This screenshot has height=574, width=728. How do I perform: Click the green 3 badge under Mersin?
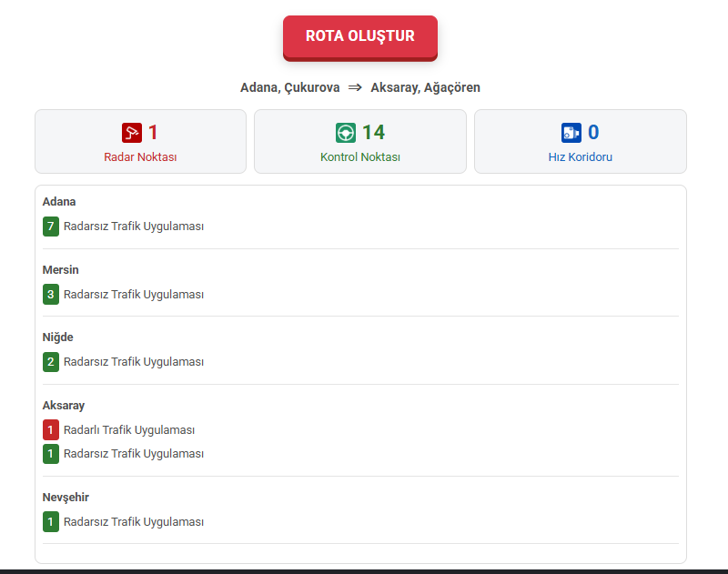pos(51,295)
